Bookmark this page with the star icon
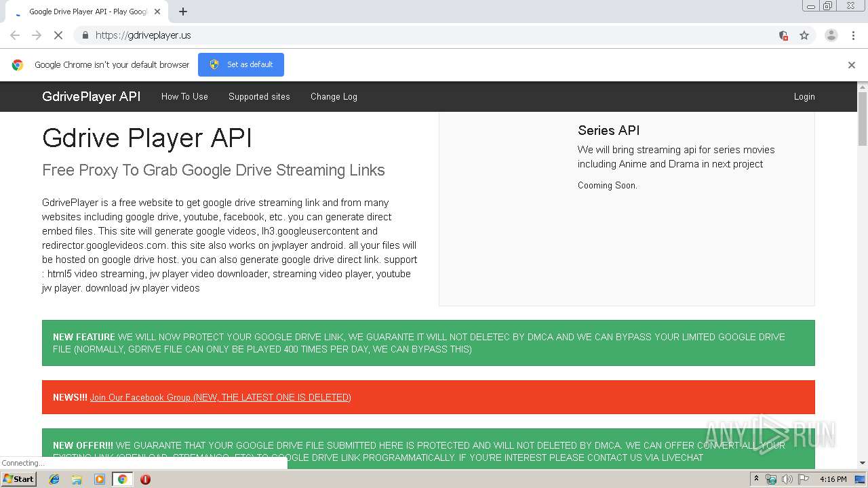 (804, 35)
